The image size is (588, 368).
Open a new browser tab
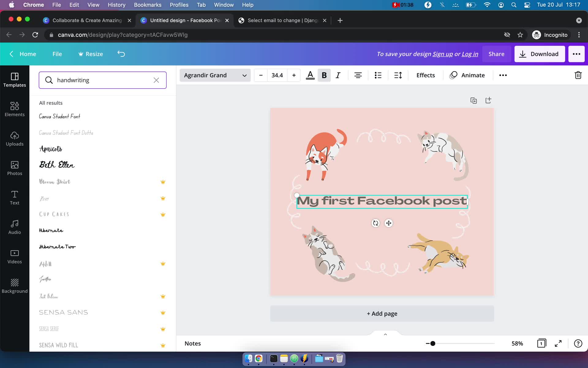pyautogui.click(x=340, y=20)
